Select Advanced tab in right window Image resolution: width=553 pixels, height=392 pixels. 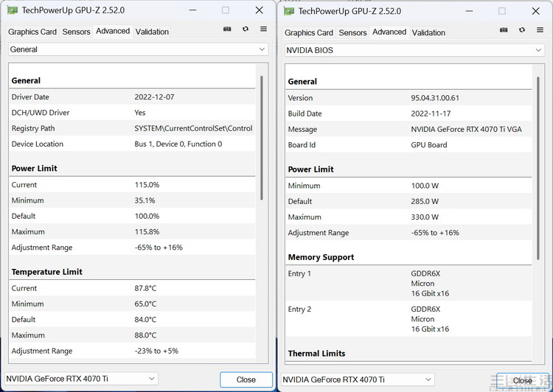389,32
